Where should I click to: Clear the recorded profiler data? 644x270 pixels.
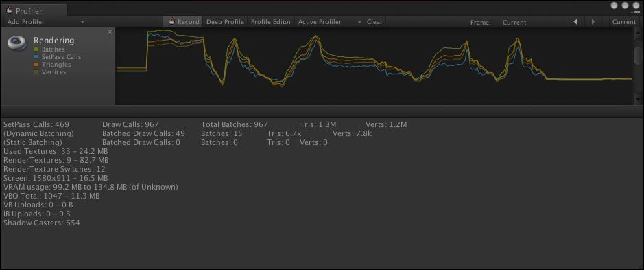pos(374,22)
